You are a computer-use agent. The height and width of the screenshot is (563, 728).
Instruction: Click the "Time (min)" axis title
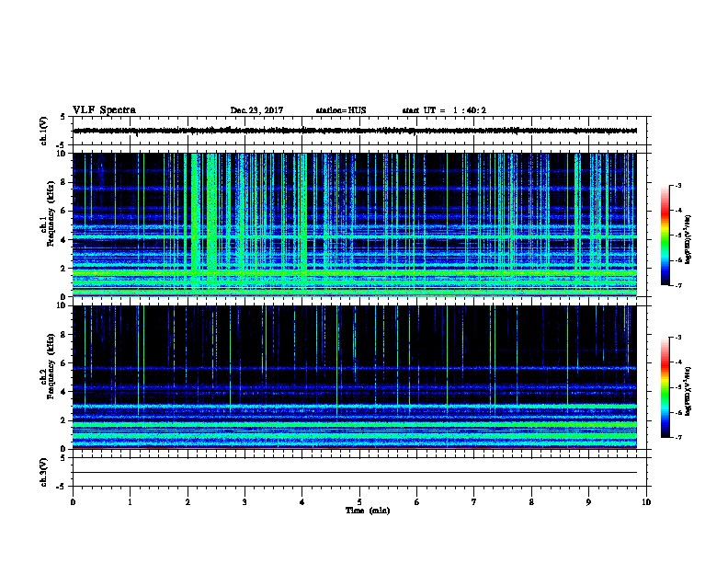pos(368,511)
